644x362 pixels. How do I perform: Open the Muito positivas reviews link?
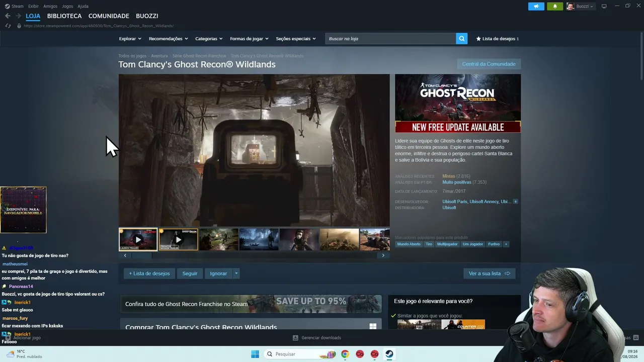[x=457, y=182]
